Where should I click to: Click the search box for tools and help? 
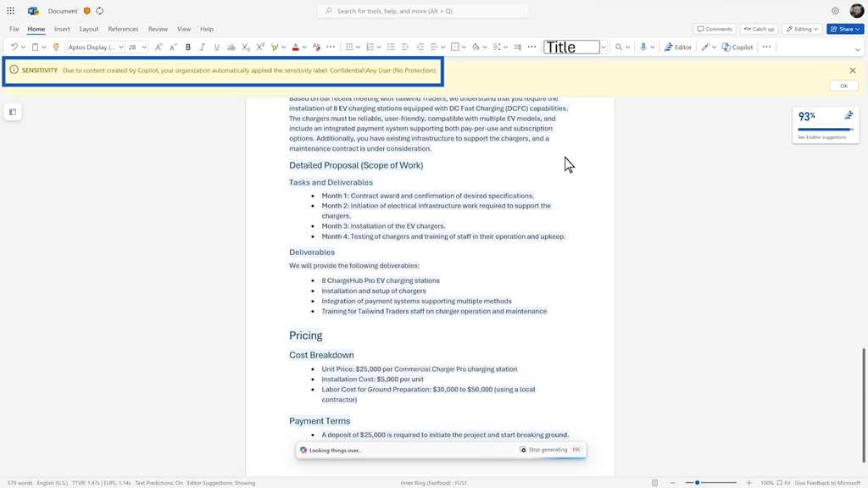pos(423,11)
